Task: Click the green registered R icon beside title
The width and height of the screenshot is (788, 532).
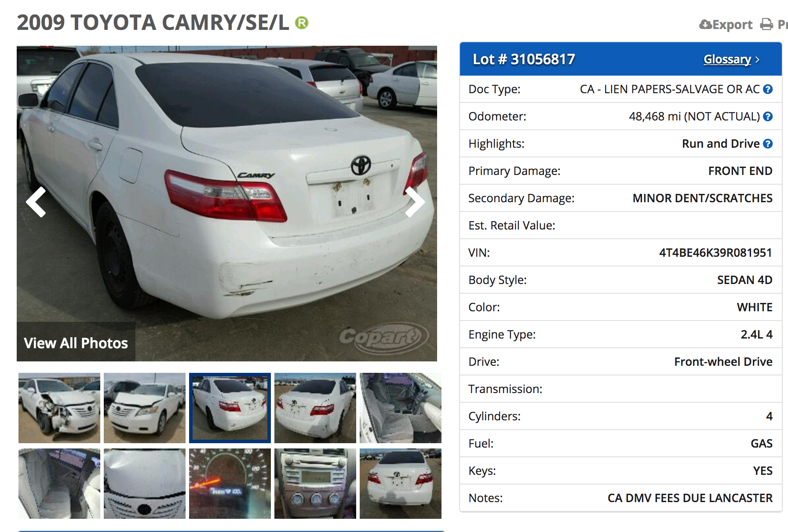Action: point(302,22)
